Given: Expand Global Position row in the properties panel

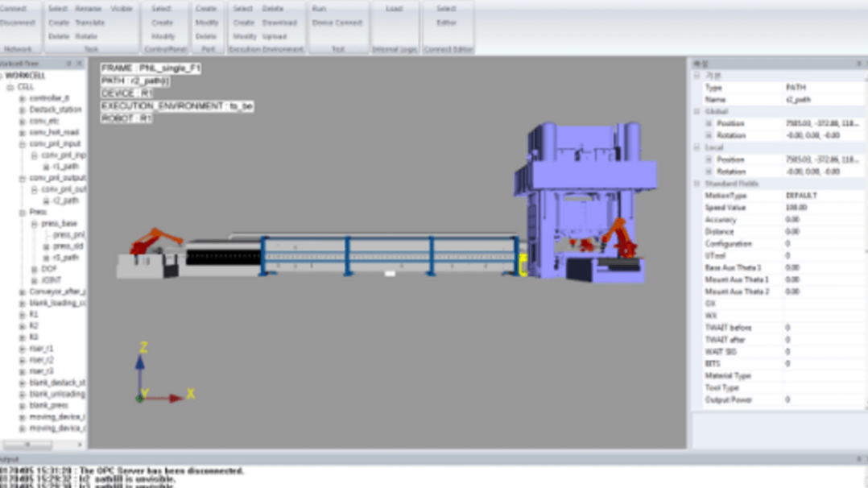Looking at the screenshot, I should tap(709, 123).
